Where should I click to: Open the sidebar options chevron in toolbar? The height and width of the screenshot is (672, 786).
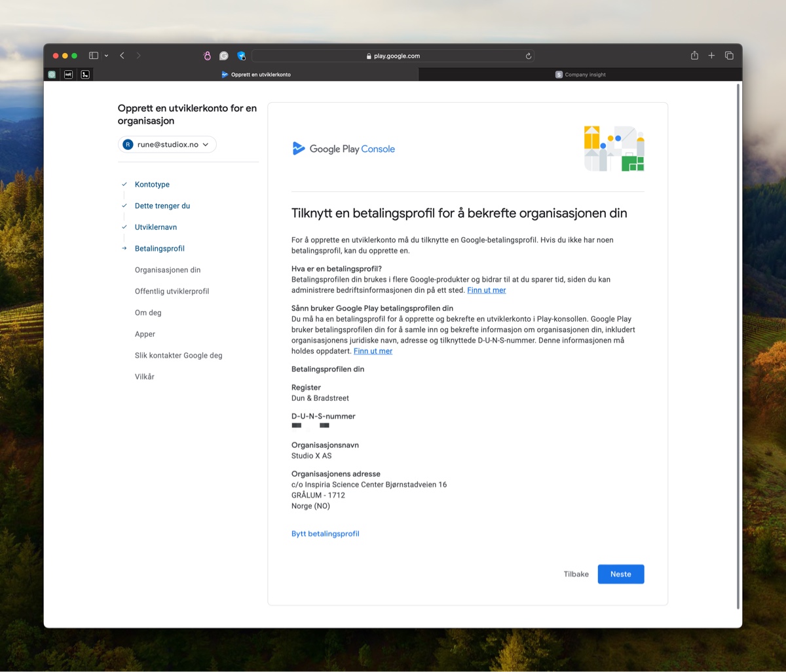pyautogui.click(x=106, y=56)
